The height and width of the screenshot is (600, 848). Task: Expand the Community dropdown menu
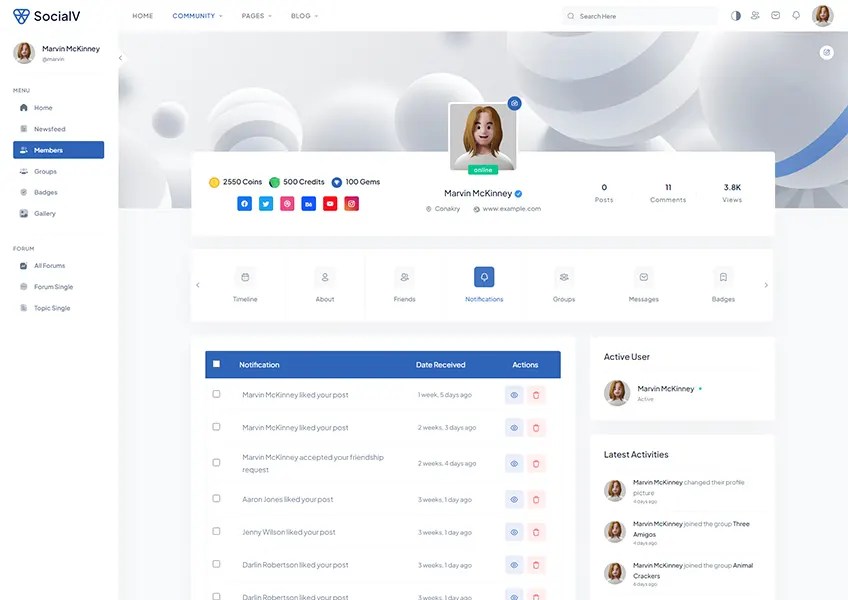[x=197, y=16]
